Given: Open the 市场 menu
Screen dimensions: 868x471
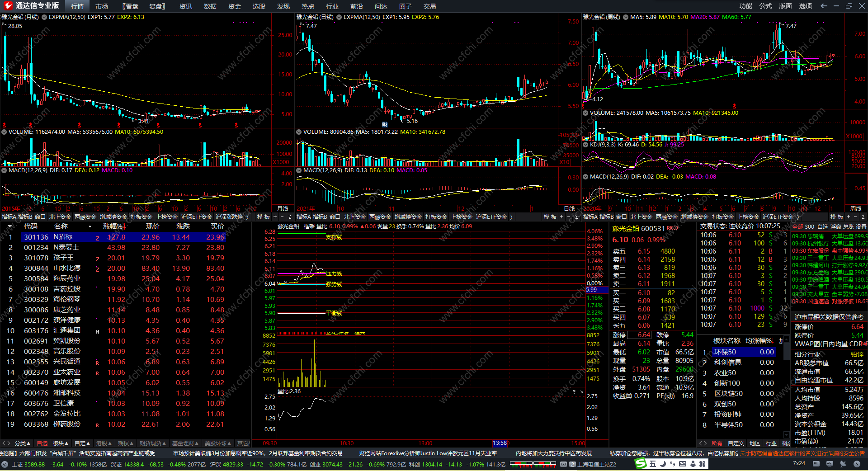Looking at the screenshot, I should [x=102, y=6].
